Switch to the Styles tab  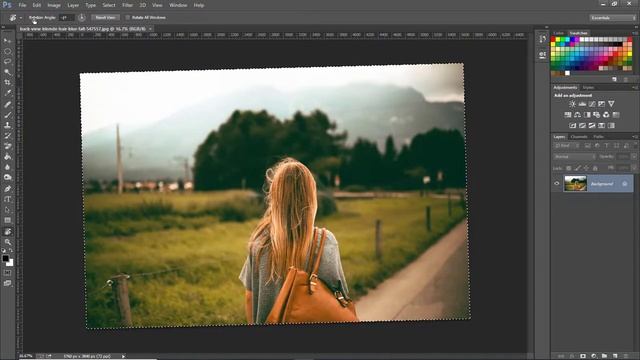click(x=588, y=88)
